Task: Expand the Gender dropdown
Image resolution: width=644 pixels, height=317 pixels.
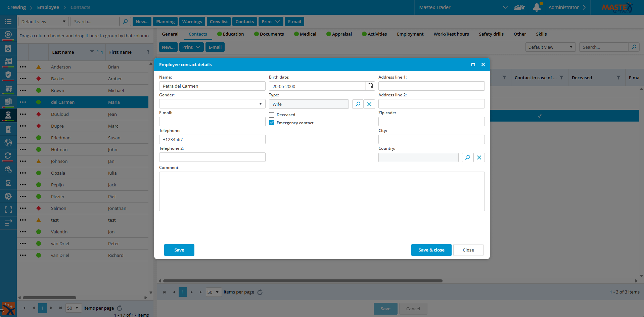Action: tap(260, 104)
